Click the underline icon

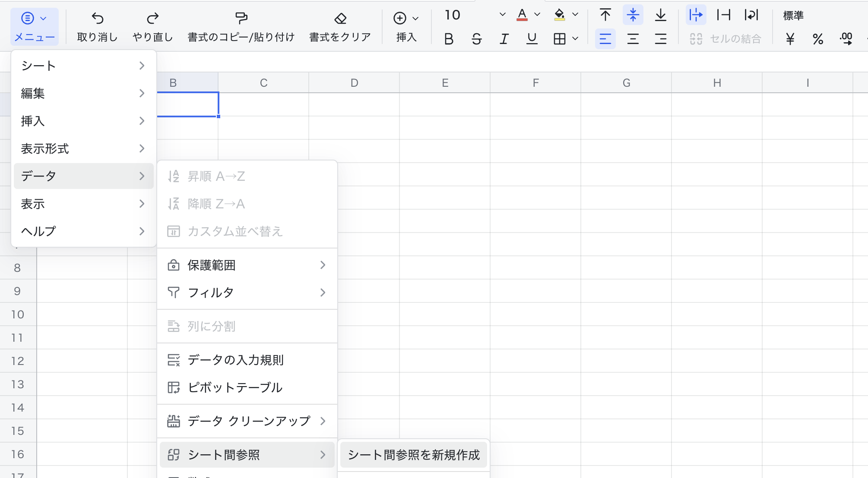532,38
